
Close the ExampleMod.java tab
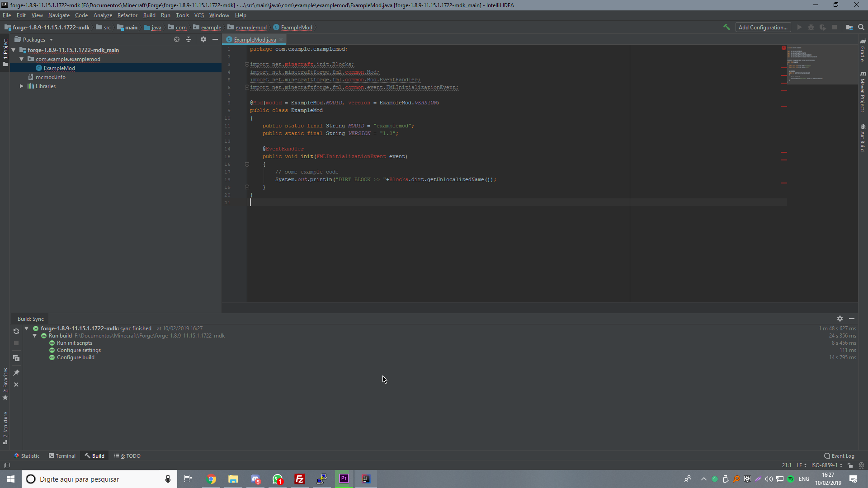tap(281, 40)
